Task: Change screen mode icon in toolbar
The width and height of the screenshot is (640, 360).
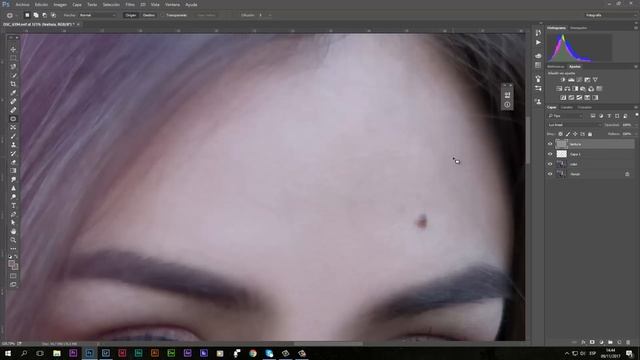Action: (13, 284)
